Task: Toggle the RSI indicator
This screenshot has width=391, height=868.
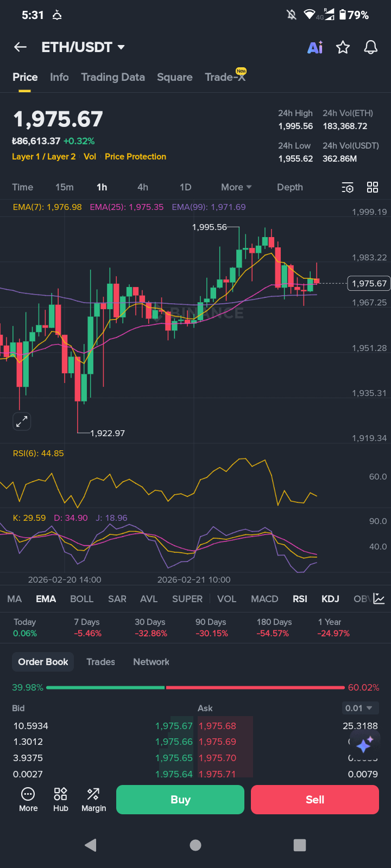Action: coord(300,599)
